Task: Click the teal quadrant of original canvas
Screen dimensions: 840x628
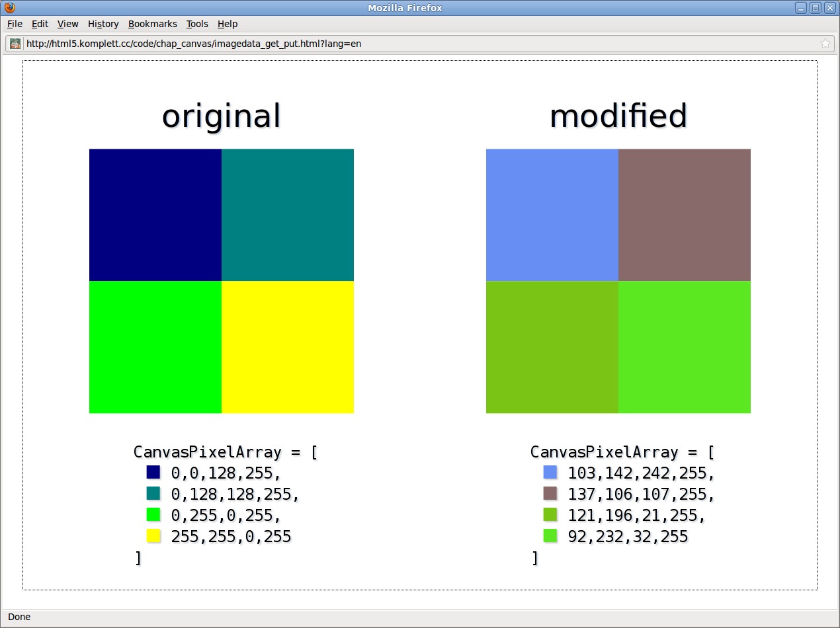Action: 288,215
